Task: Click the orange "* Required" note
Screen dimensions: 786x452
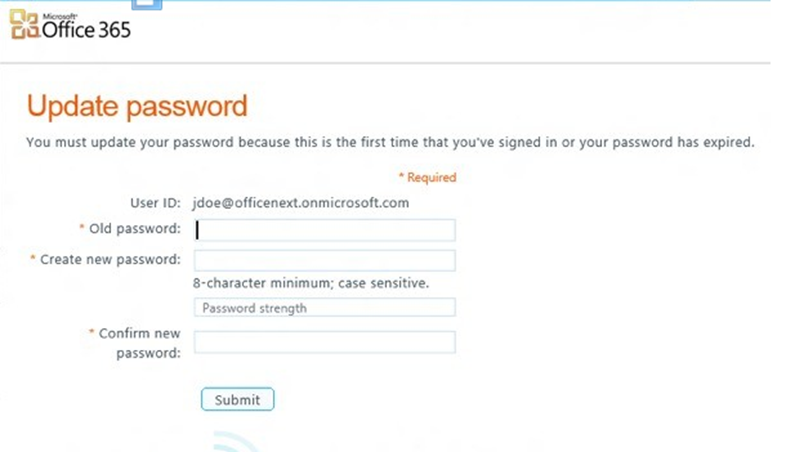Action: pyautogui.click(x=427, y=177)
